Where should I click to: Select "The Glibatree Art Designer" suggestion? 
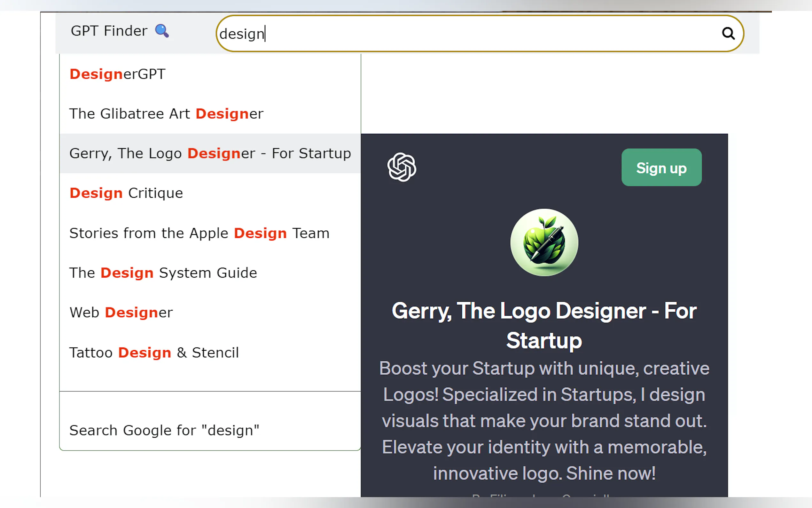210,114
